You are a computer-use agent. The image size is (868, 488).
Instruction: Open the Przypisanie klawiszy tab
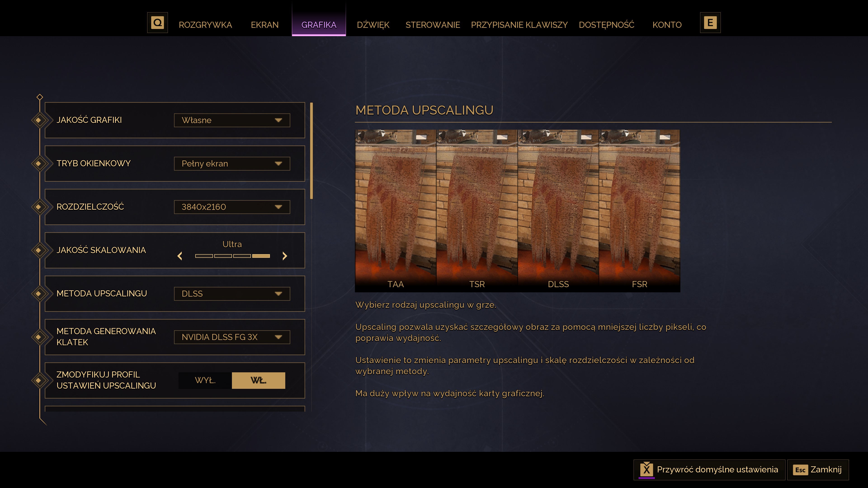pyautogui.click(x=519, y=25)
